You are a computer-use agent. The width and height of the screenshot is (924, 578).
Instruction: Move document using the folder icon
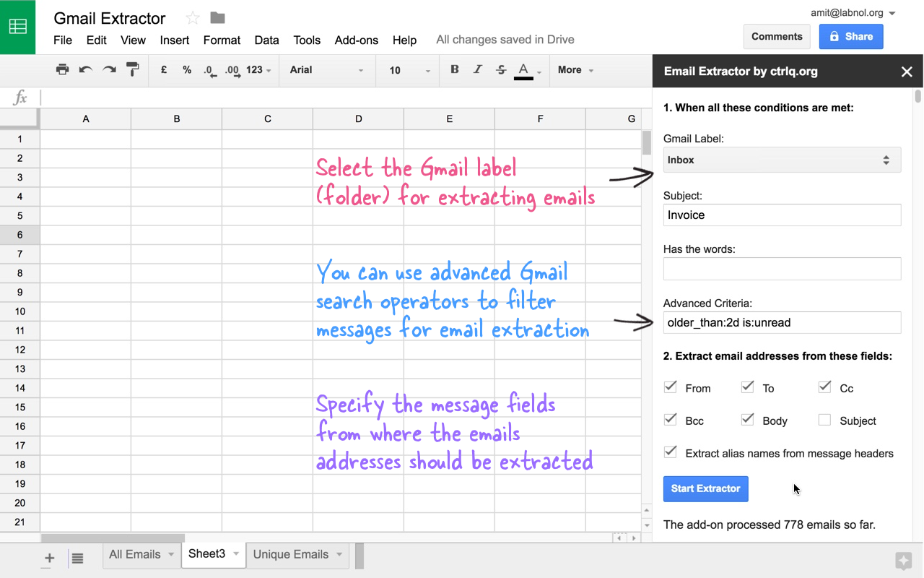tap(217, 18)
